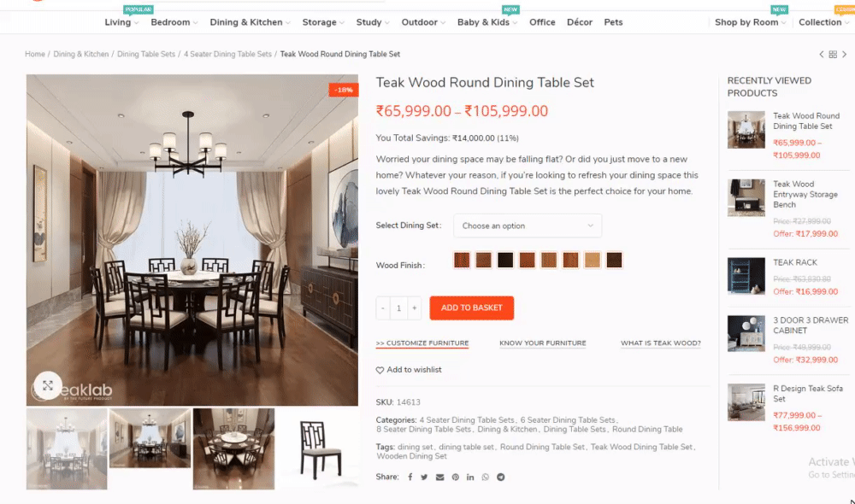The width and height of the screenshot is (855, 504).
Task: Expand the Shop by Room menu
Action: pyautogui.click(x=751, y=22)
